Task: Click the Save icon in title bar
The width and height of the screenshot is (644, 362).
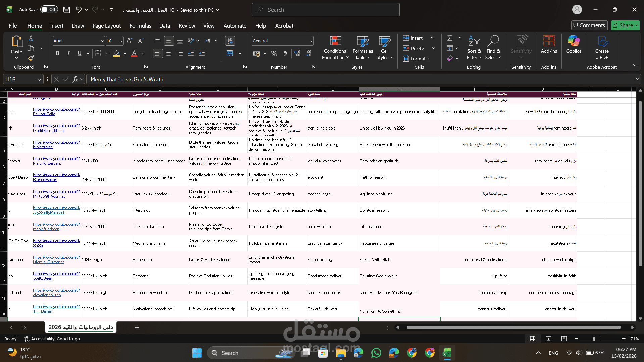Action: click(x=66, y=10)
